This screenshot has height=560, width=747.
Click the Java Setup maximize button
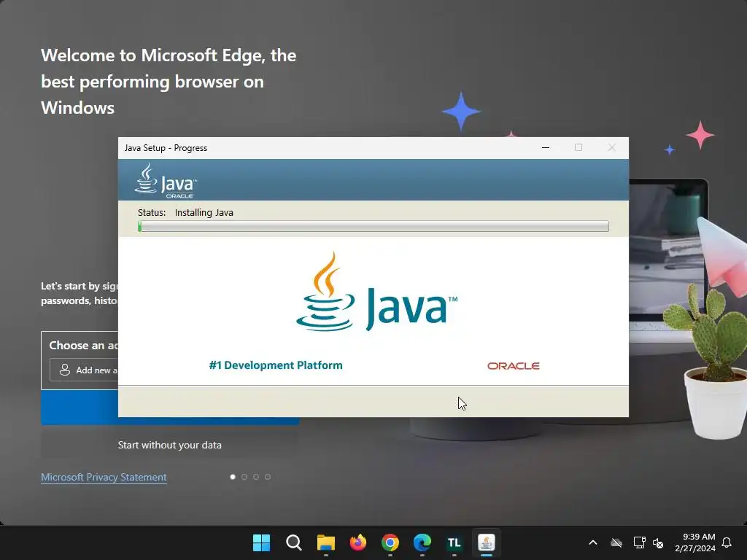578,147
